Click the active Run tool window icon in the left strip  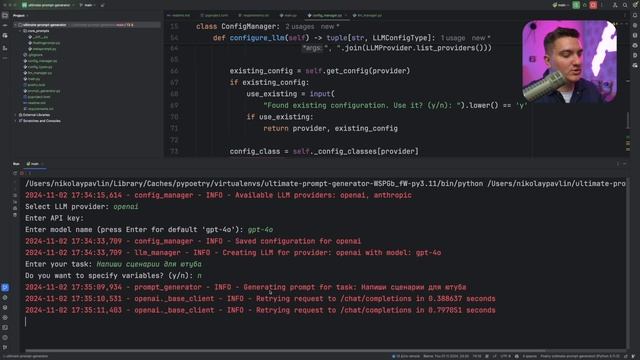[x=5, y=287]
